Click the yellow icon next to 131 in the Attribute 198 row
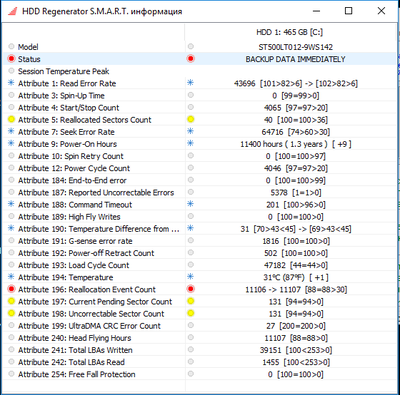 pos(191,313)
